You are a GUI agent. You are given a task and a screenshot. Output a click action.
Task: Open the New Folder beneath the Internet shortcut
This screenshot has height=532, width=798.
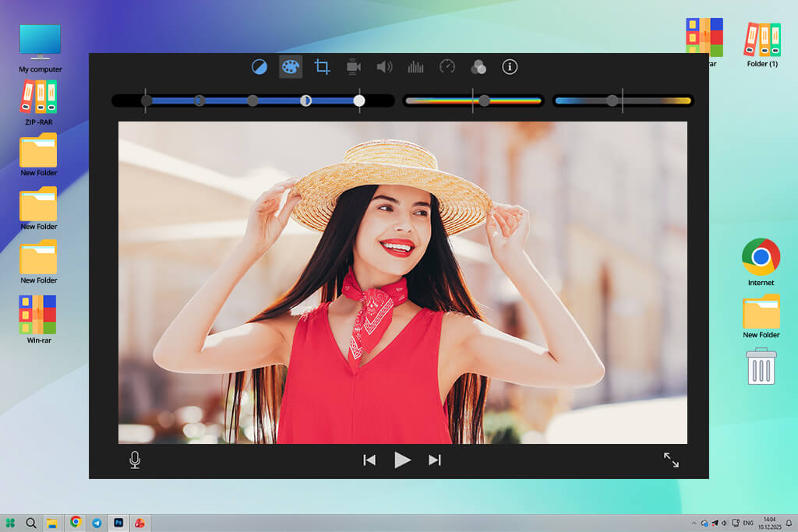(x=761, y=316)
